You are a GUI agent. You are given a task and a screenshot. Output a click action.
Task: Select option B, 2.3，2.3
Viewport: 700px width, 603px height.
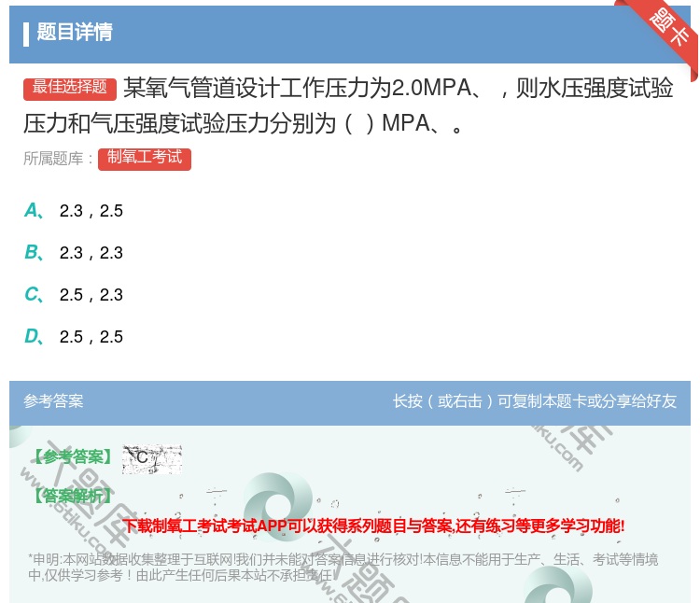pos(74,253)
